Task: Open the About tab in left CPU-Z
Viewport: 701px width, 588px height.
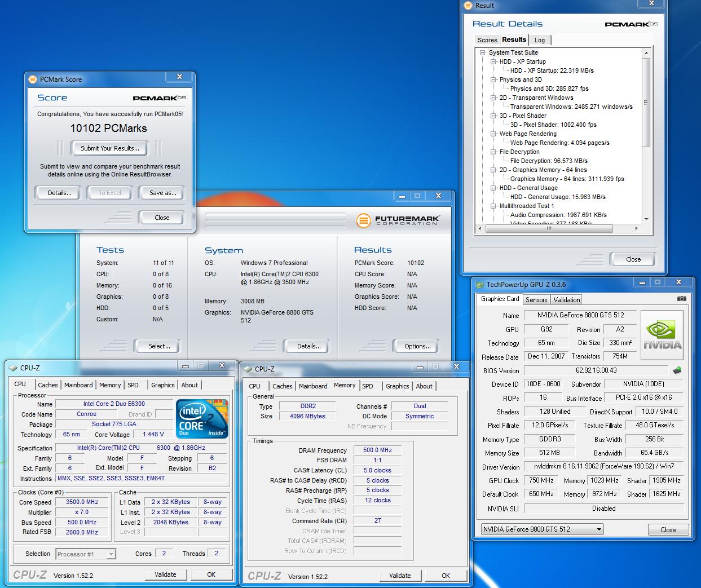Action: (189, 385)
